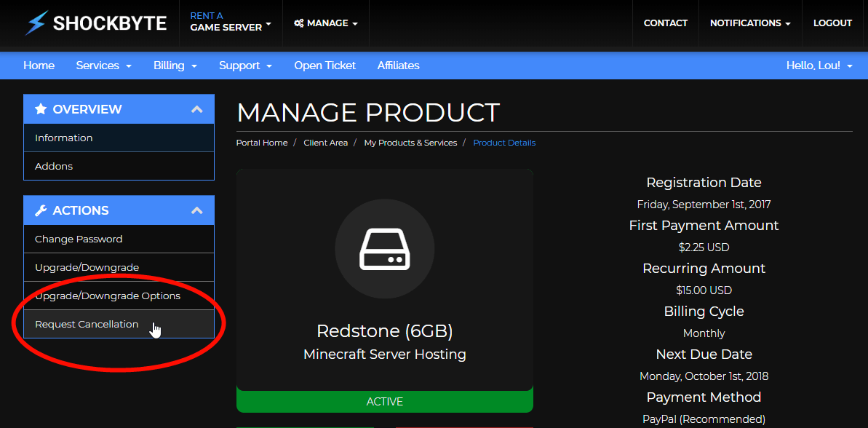Click the Next Due Date label
This screenshot has width=868, height=428.
point(704,354)
